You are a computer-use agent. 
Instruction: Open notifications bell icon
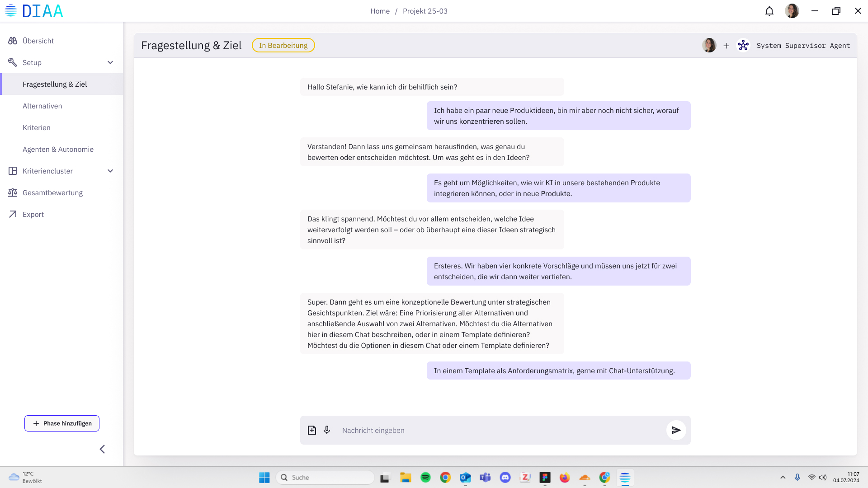click(x=769, y=11)
